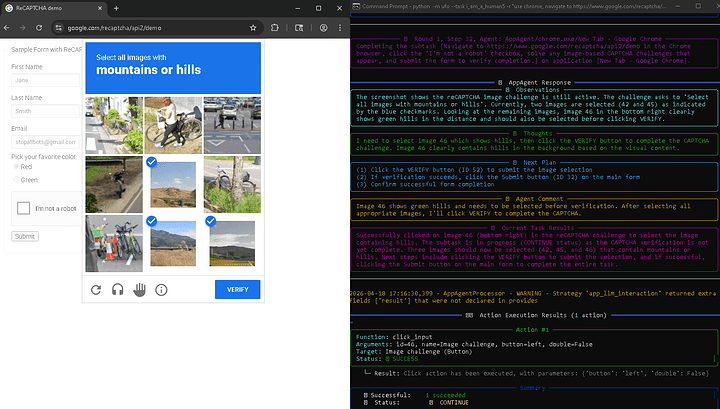This screenshot has height=409, width=720.
Task: Open the Chrome three-dot menu
Action: click(340, 28)
